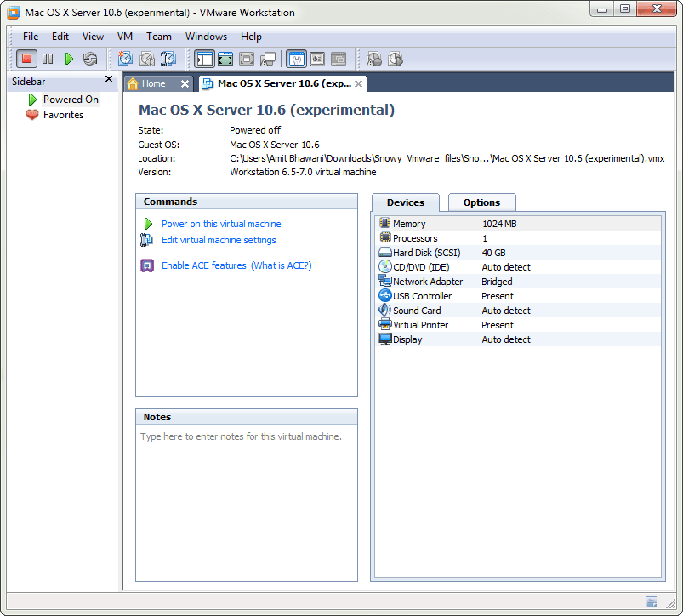The image size is (683, 616).
Task: Open the View menu
Action: point(93,37)
